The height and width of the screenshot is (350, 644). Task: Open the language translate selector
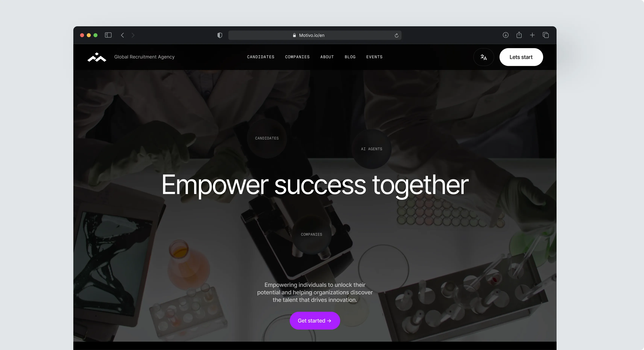point(483,57)
